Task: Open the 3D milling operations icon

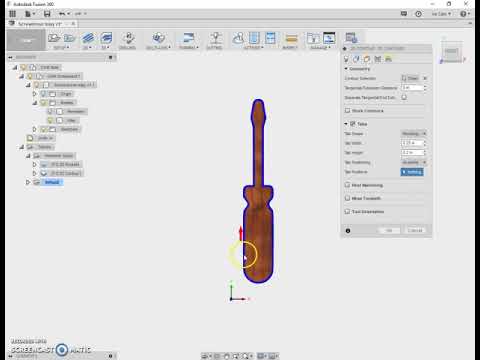Action: point(106,38)
